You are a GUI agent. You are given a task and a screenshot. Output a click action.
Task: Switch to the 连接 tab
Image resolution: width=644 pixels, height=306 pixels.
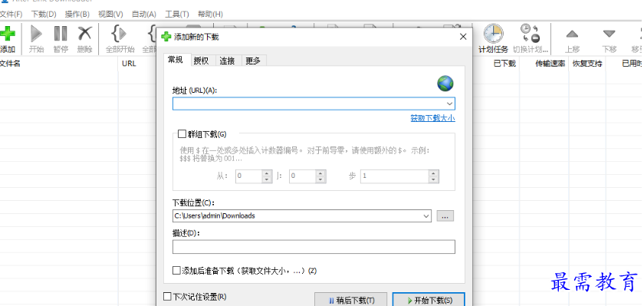(x=227, y=61)
